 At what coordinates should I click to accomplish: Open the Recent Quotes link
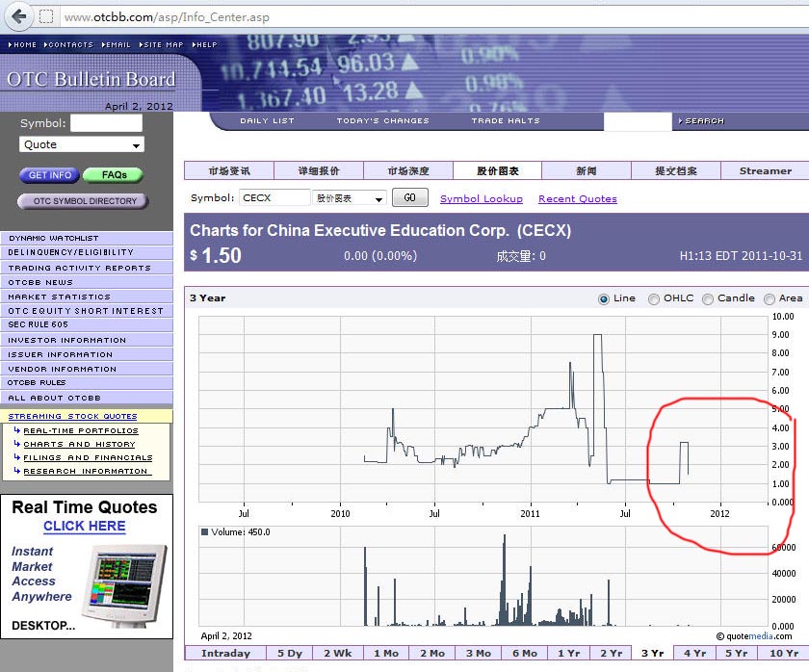578,199
